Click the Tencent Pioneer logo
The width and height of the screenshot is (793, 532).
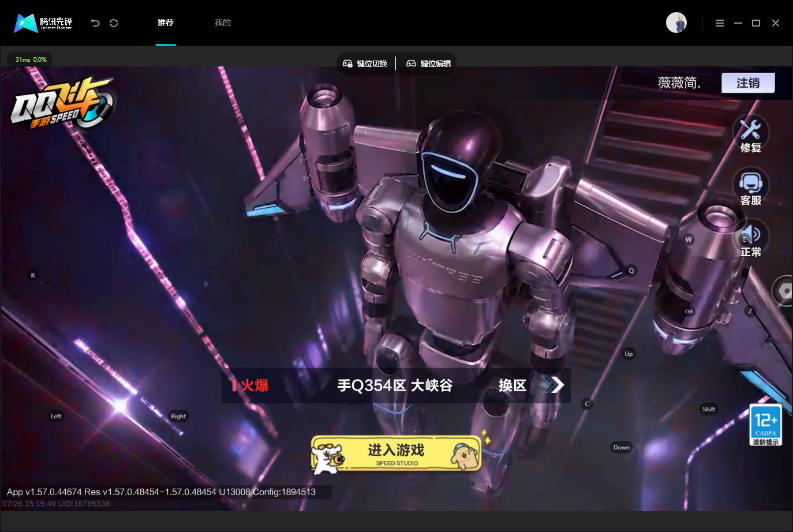(x=43, y=23)
